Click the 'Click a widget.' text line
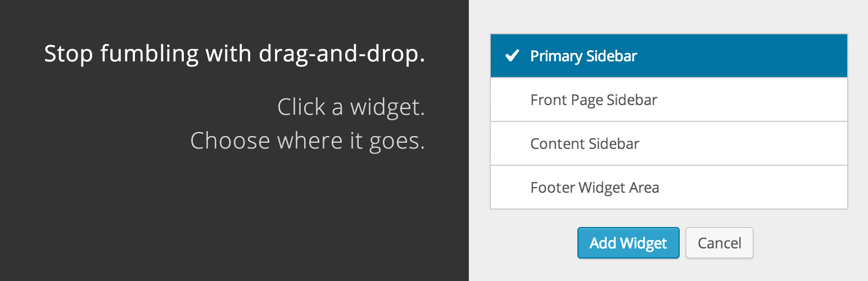 (x=351, y=107)
